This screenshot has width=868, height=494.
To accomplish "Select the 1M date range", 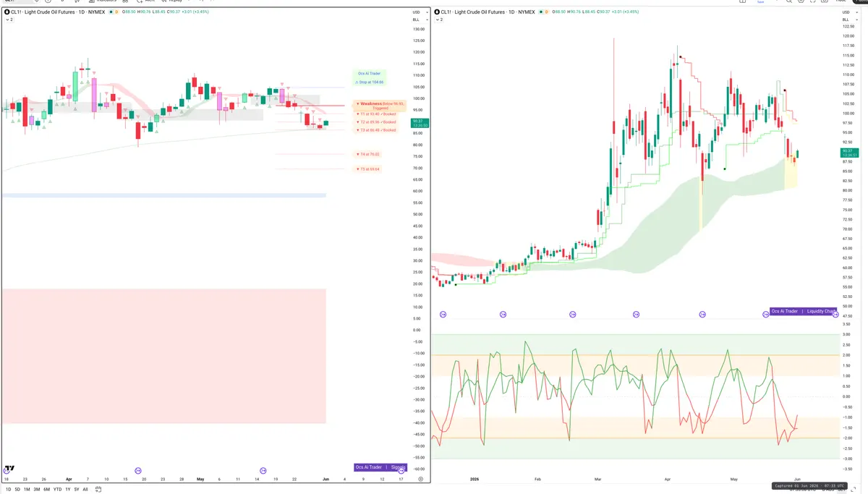I will click(x=27, y=489).
